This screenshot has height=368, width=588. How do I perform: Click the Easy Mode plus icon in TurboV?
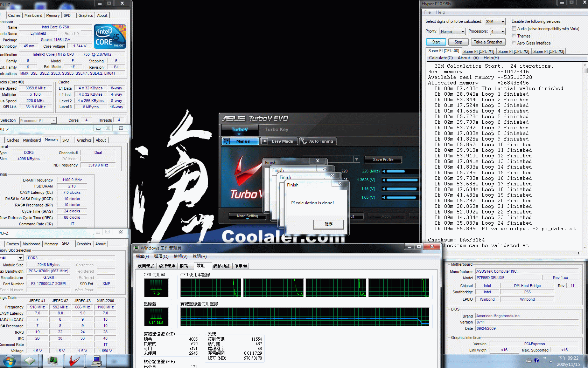pos(265,141)
